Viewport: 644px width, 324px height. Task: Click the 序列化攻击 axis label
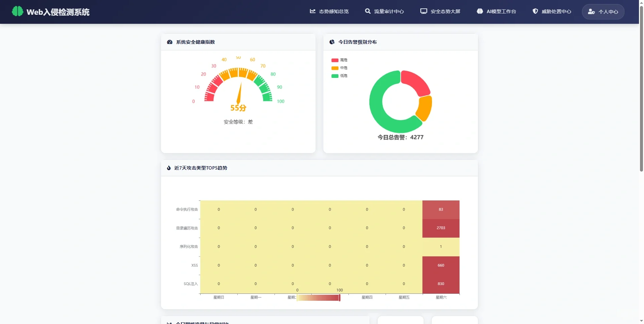click(x=189, y=247)
